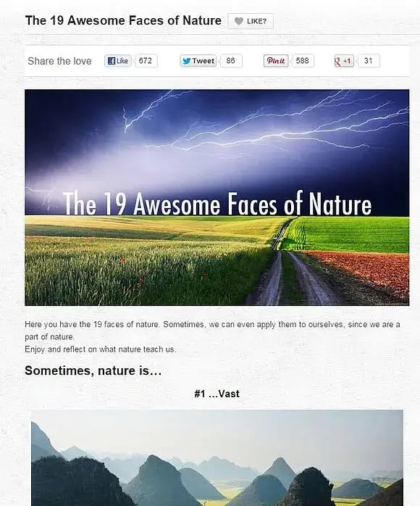Click the Facebook f logo icon

point(112,61)
